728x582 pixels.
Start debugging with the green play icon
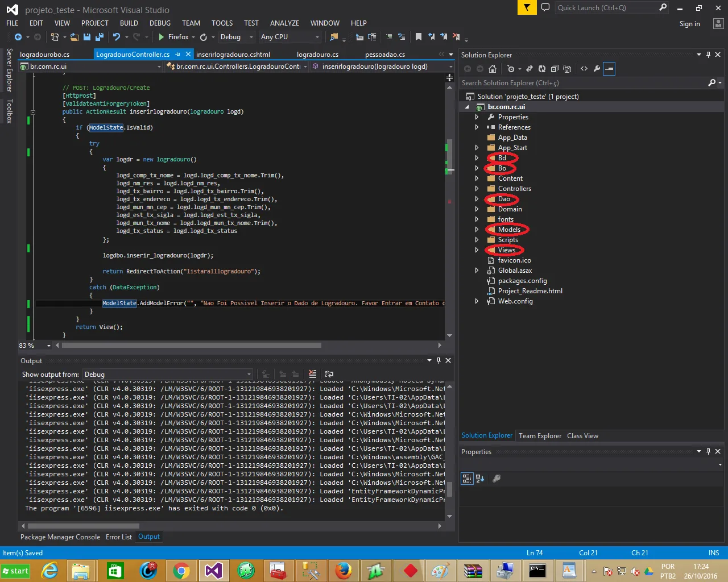pyautogui.click(x=162, y=37)
